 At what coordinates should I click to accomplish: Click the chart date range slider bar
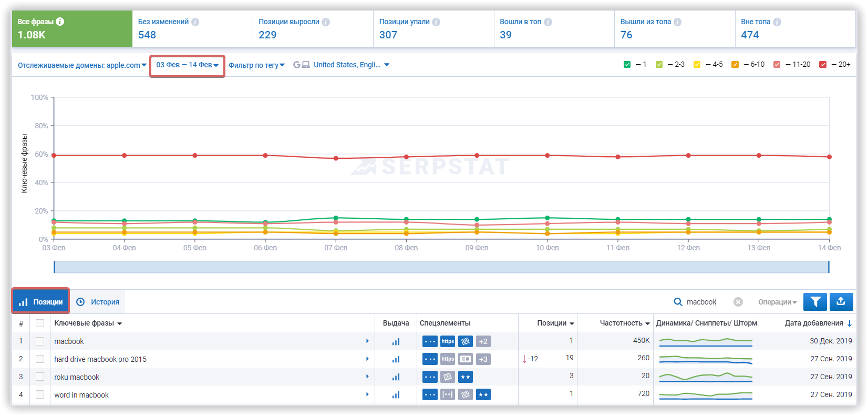click(441, 267)
